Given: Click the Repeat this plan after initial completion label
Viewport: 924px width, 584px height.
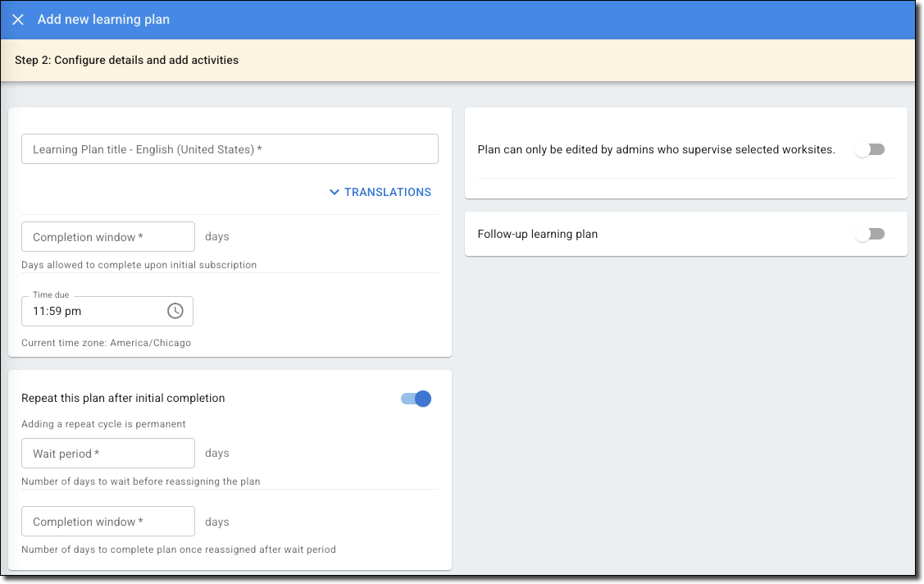Looking at the screenshot, I should 123,398.
